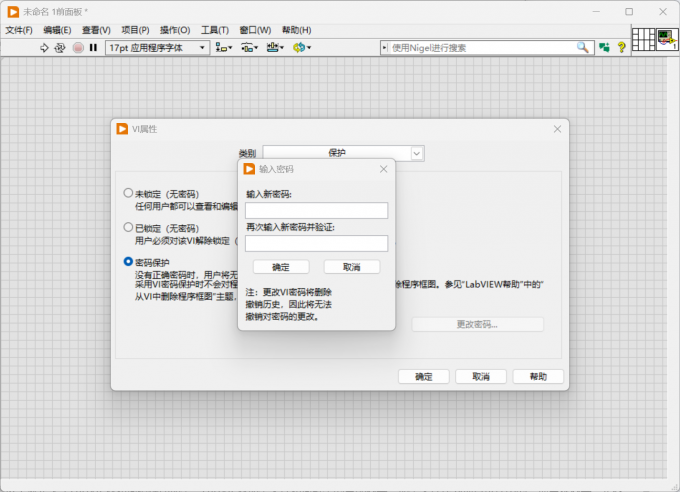Open the 窗口(W) menu
Viewport: 680px width, 492px height.
tap(255, 30)
